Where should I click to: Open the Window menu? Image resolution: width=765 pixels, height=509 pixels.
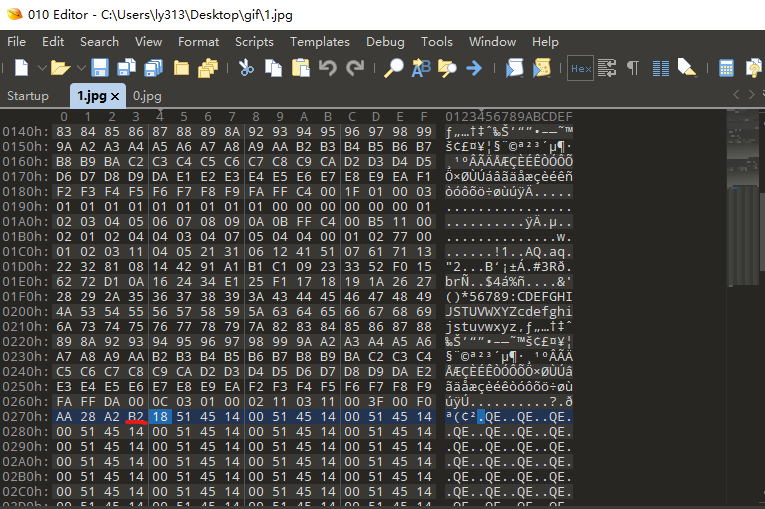click(x=492, y=42)
